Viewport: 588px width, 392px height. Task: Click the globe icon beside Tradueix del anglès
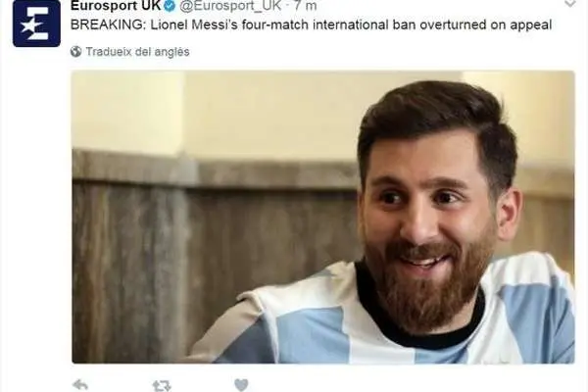tap(75, 51)
